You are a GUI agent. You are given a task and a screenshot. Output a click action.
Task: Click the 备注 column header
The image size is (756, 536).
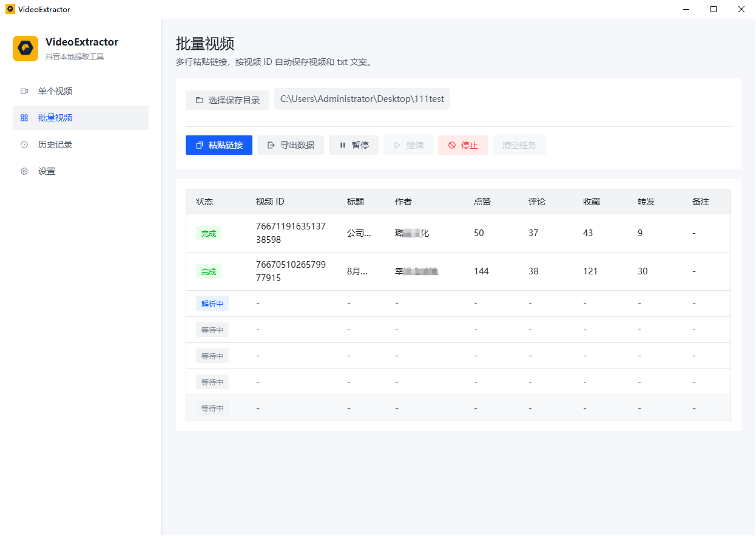point(701,202)
